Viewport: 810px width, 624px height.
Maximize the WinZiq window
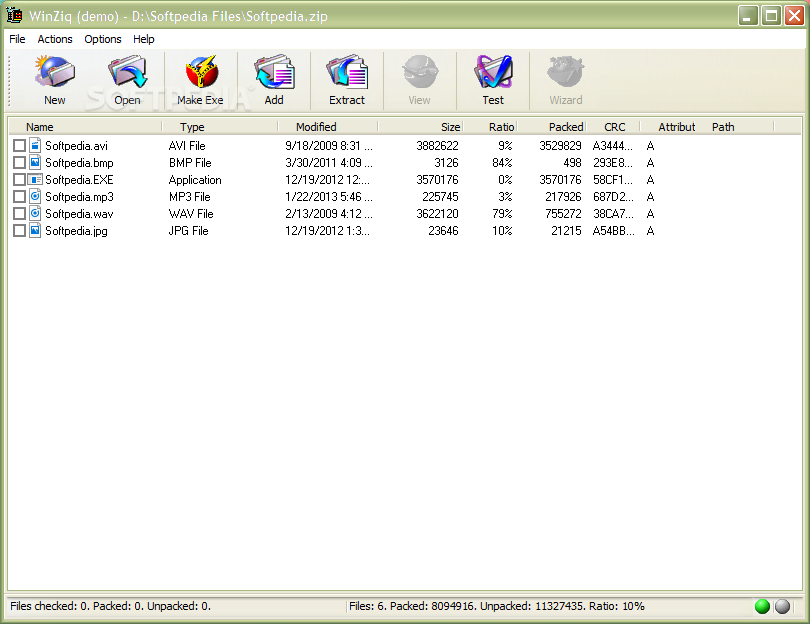click(x=771, y=16)
